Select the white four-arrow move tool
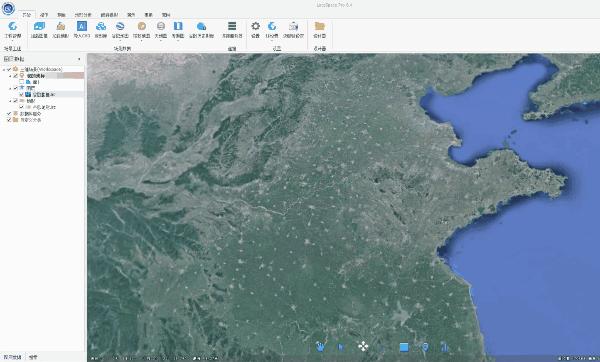Image resolution: width=600 pixels, height=362 pixels. [x=363, y=346]
